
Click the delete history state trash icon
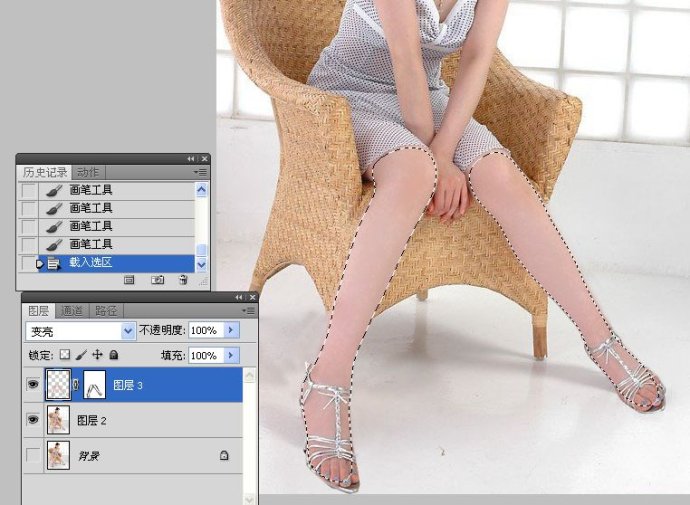tap(184, 280)
